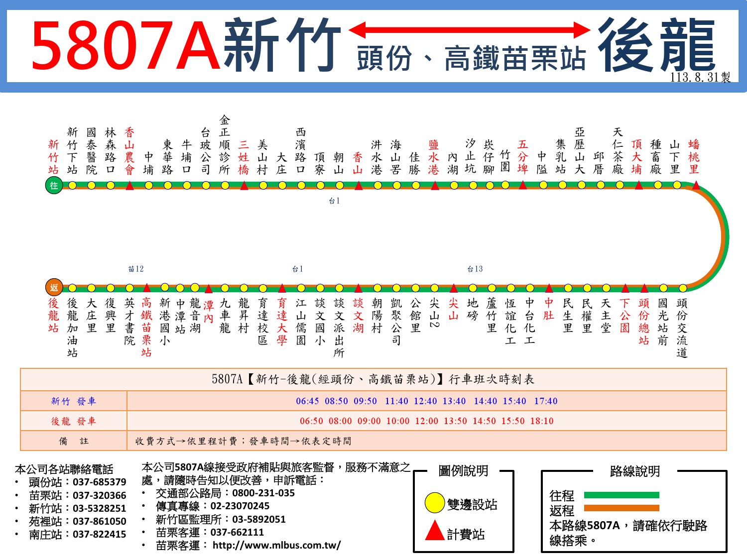The image size is (747, 560).
Task: Click the green 往 start circle at 新竹站
Action: click(x=54, y=186)
